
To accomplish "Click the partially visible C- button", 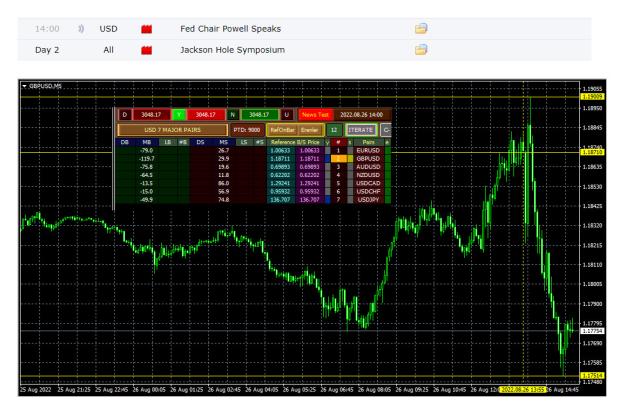I will (x=386, y=130).
